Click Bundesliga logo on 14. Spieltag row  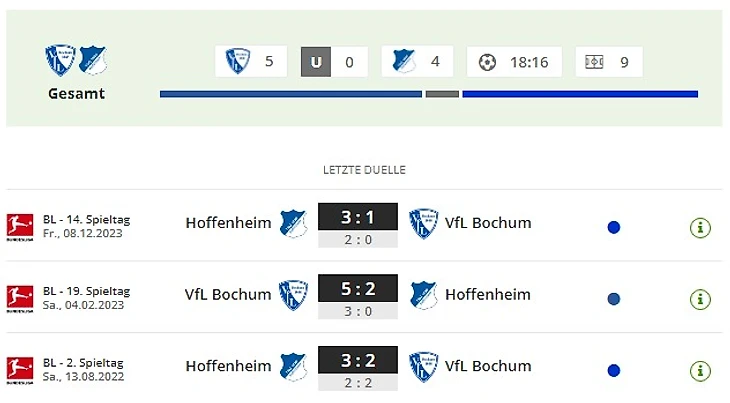[20, 226]
